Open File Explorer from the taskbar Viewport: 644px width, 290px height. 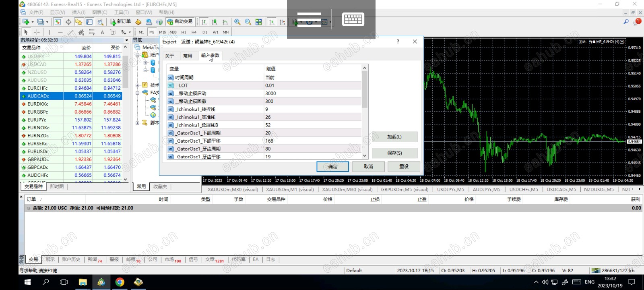[83, 282]
